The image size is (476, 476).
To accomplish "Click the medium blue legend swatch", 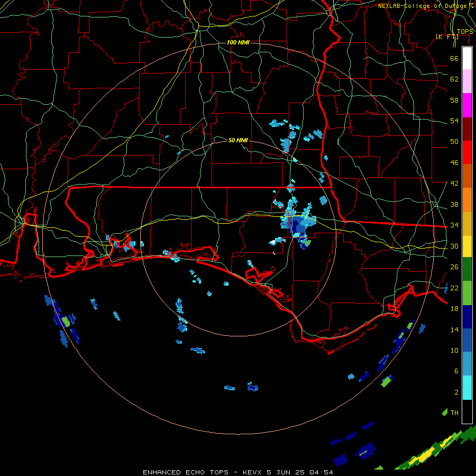I will point(467,340).
